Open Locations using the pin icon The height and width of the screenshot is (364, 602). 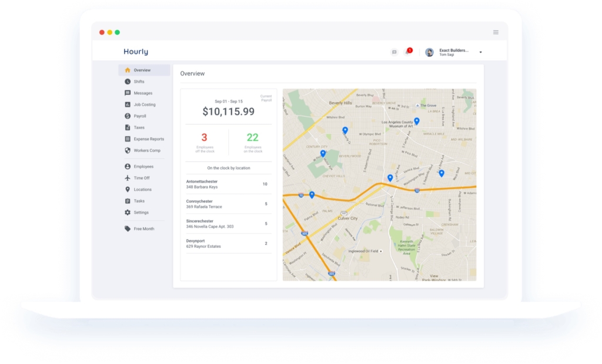pos(128,190)
